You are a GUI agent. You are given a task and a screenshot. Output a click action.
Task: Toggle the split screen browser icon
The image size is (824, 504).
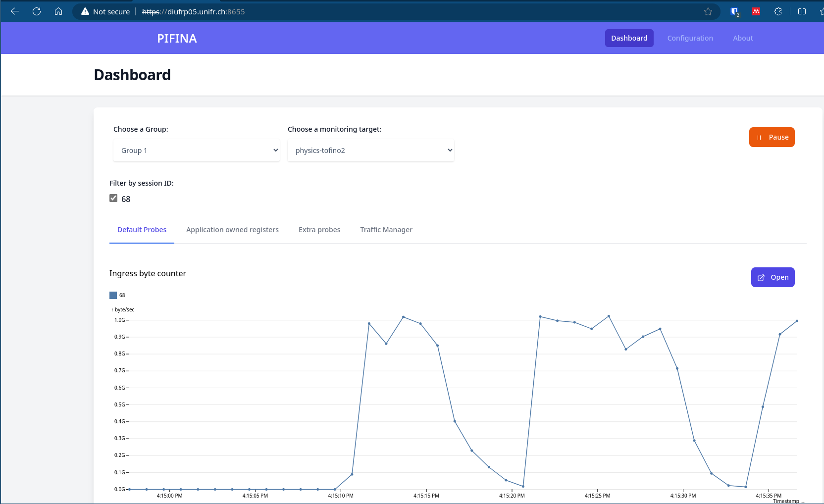[x=802, y=11]
